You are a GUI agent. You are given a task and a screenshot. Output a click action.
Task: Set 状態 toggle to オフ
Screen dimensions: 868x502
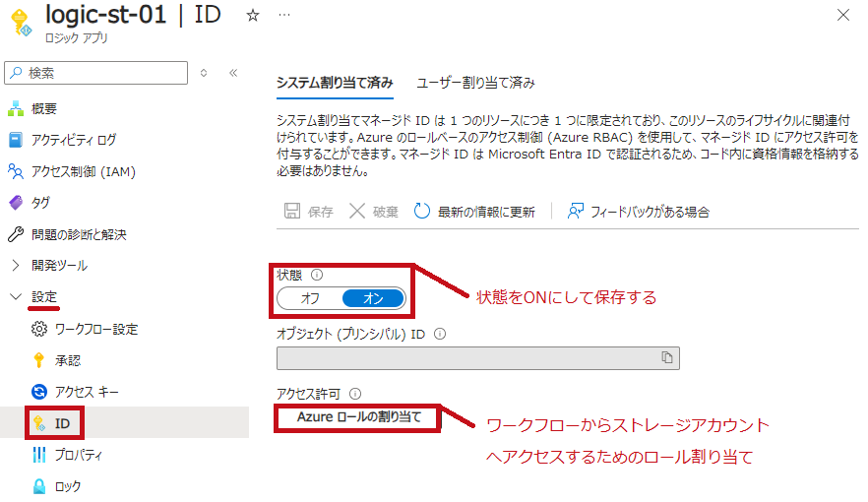coord(310,299)
